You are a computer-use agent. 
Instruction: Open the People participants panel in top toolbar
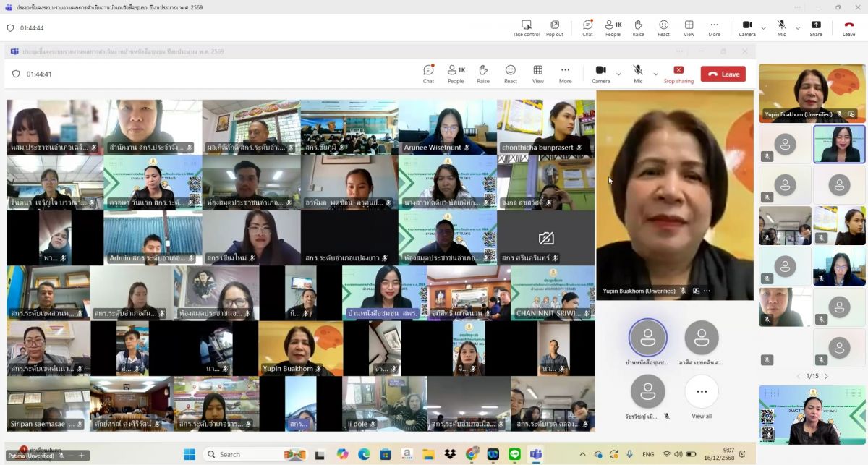click(x=613, y=27)
